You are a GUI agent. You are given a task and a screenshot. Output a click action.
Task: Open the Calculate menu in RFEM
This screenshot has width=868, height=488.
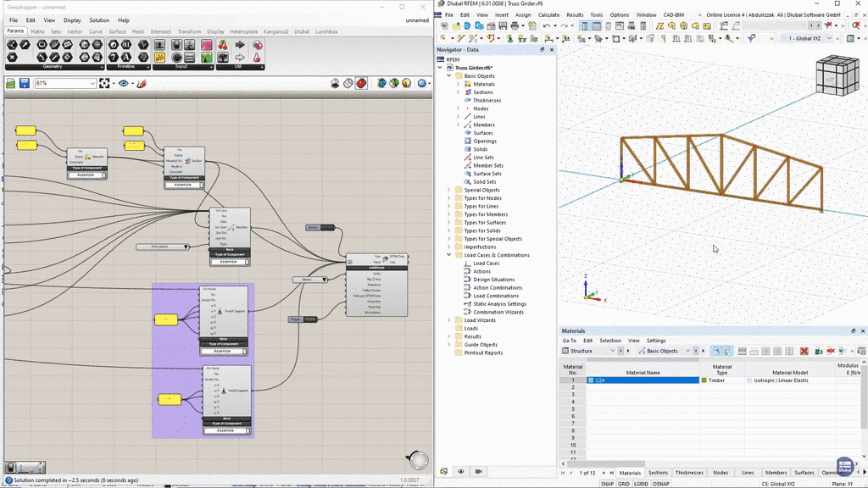(x=548, y=14)
